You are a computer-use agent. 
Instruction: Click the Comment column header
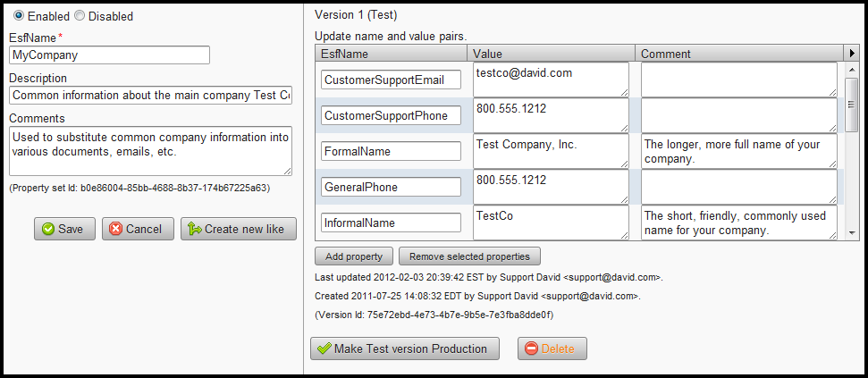[738, 54]
